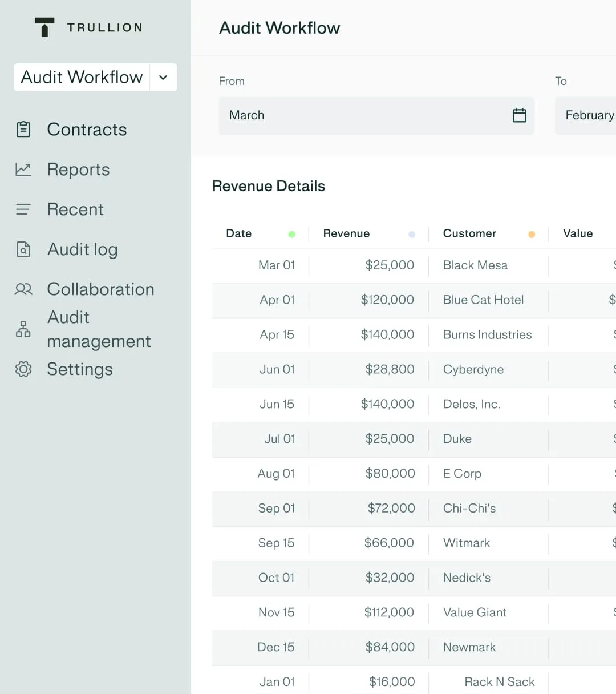Click the Mar 01 date cell
The width and height of the screenshot is (616, 694).
(x=277, y=265)
